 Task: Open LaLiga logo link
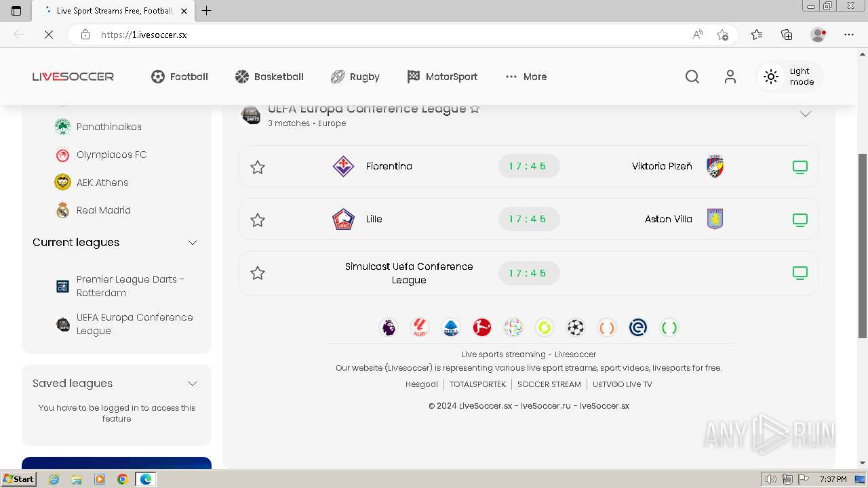pyautogui.click(x=420, y=328)
